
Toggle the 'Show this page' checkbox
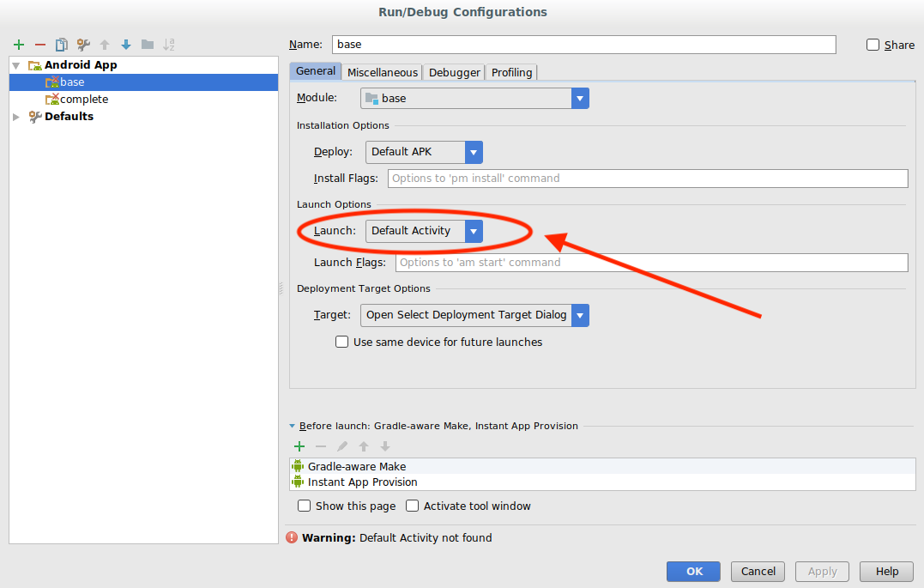click(305, 506)
